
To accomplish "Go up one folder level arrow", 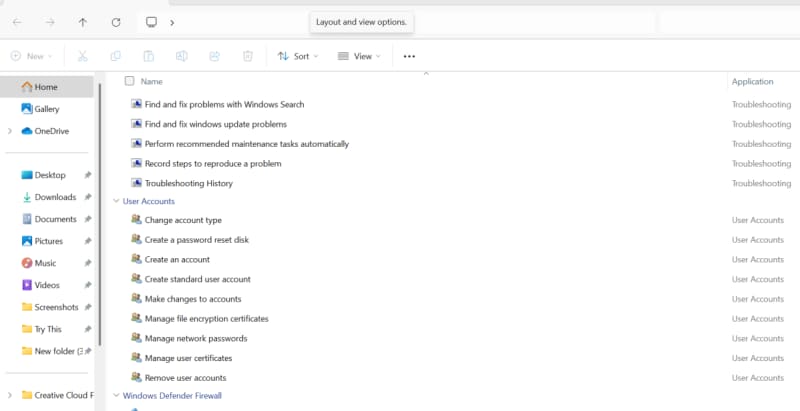I will (82, 22).
